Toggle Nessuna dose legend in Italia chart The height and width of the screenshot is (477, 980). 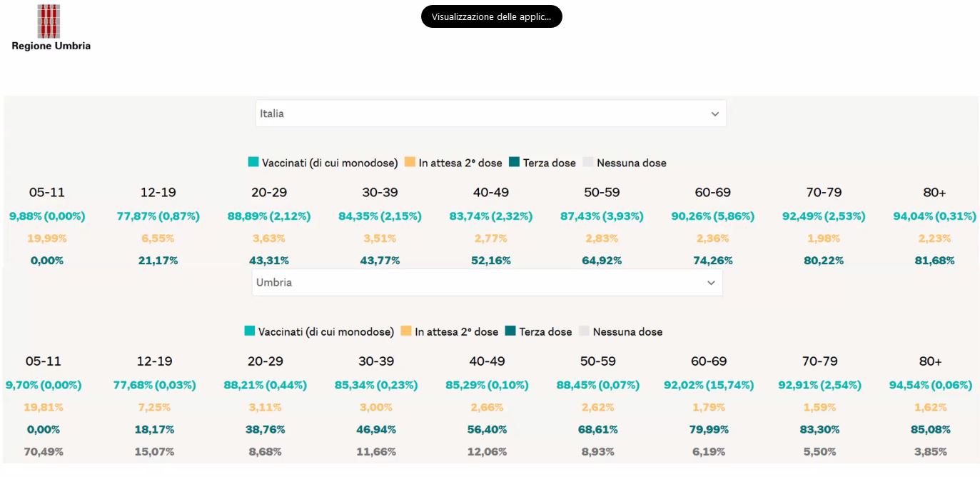coord(588,162)
